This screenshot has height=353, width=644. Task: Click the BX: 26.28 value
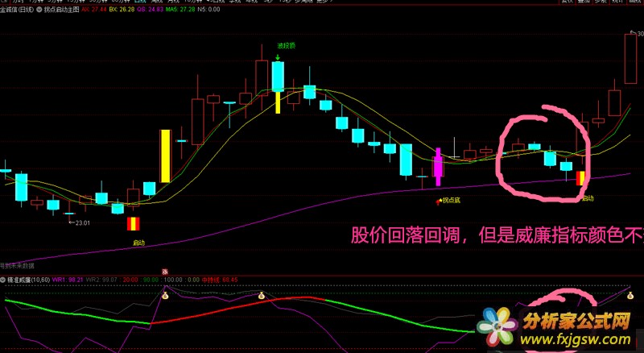pyautogui.click(x=122, y=10)
